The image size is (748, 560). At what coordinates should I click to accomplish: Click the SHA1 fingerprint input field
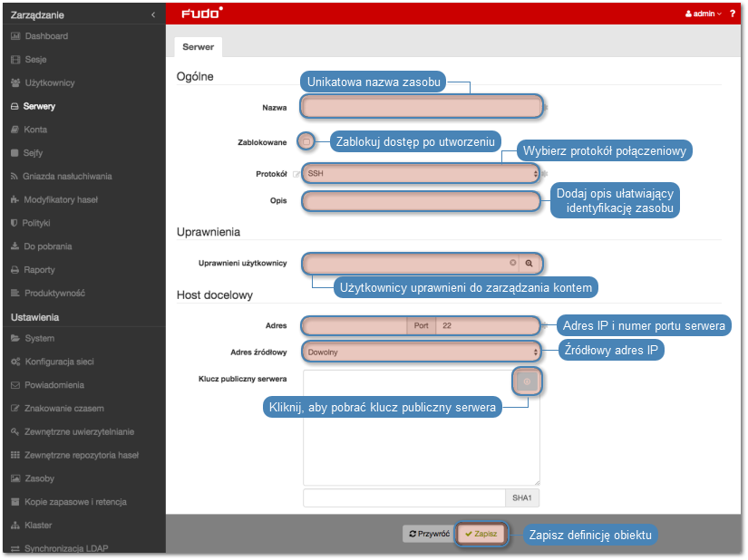[404, 498]
